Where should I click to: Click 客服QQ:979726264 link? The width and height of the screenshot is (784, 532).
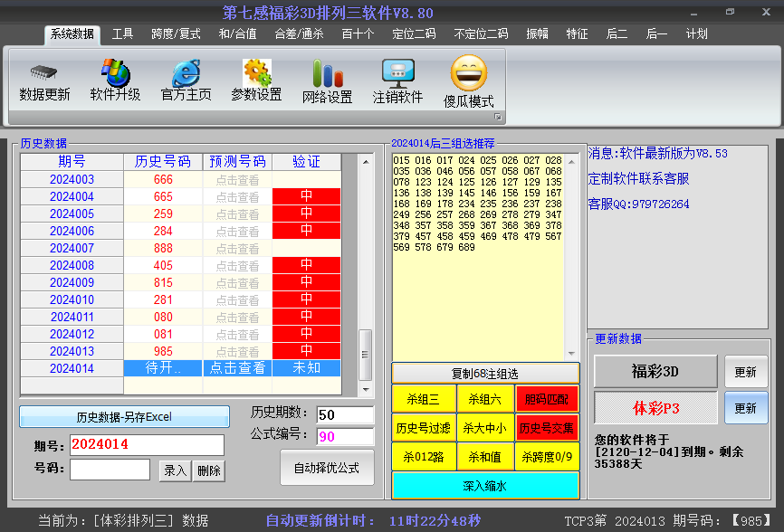(638, 204)
